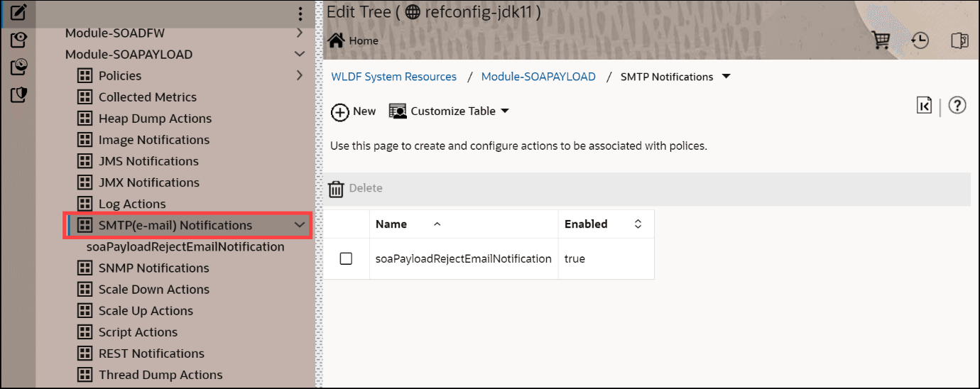Screen dimensions: 980x389
Task: Collapse the SMTP(e-mail) Notifications chevron
Action: pyautogui.click(x=300, y=225)
